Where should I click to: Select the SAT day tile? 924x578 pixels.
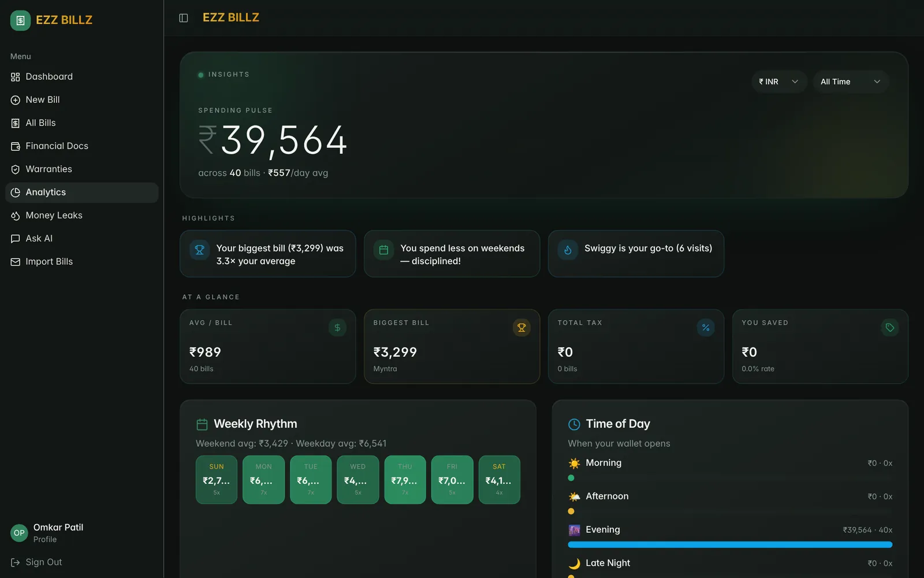[x=499, y=480]
